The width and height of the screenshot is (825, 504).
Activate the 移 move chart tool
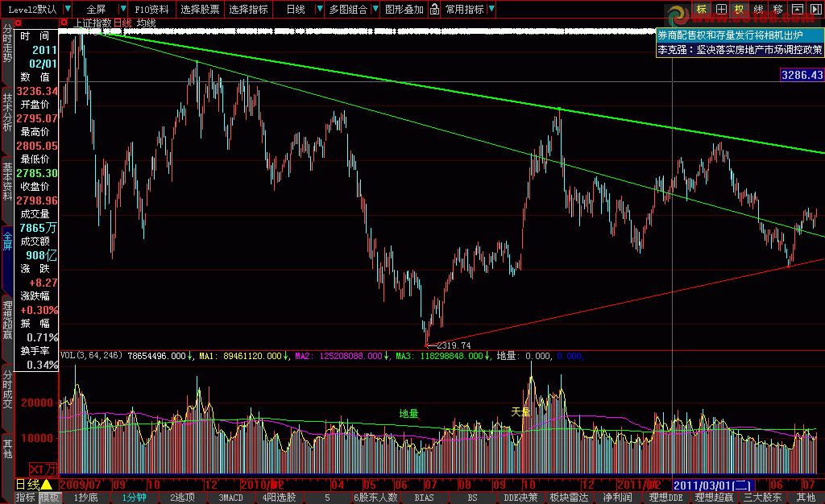tap(777, 10)
